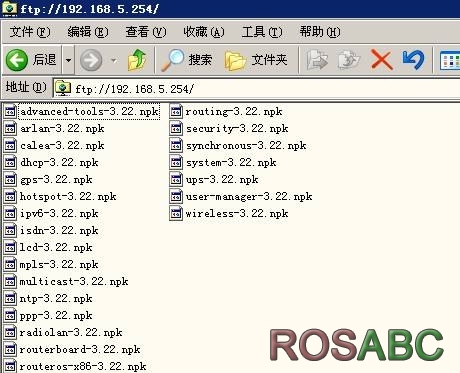This screenshot has height=373, width=460.
Task: Select file icon of multicast-3.22.npk
Action: point(10,281)
